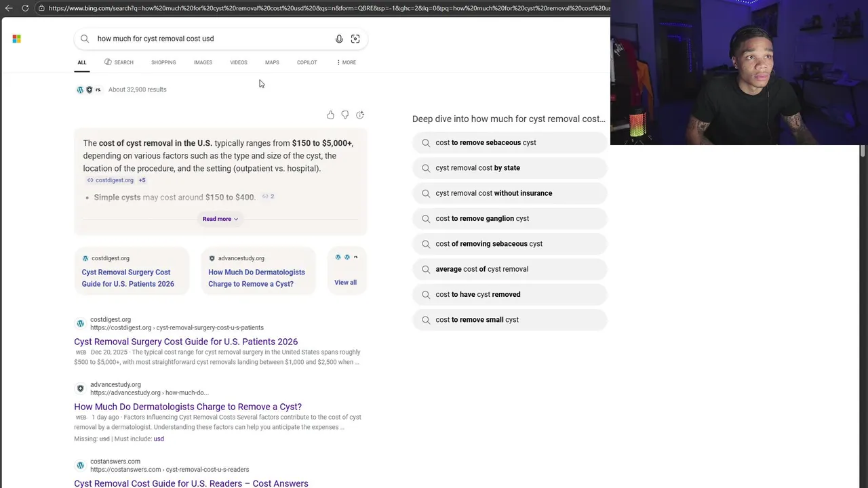Click the search icon next to 'cost to remove small cyst'

[426, 320]
